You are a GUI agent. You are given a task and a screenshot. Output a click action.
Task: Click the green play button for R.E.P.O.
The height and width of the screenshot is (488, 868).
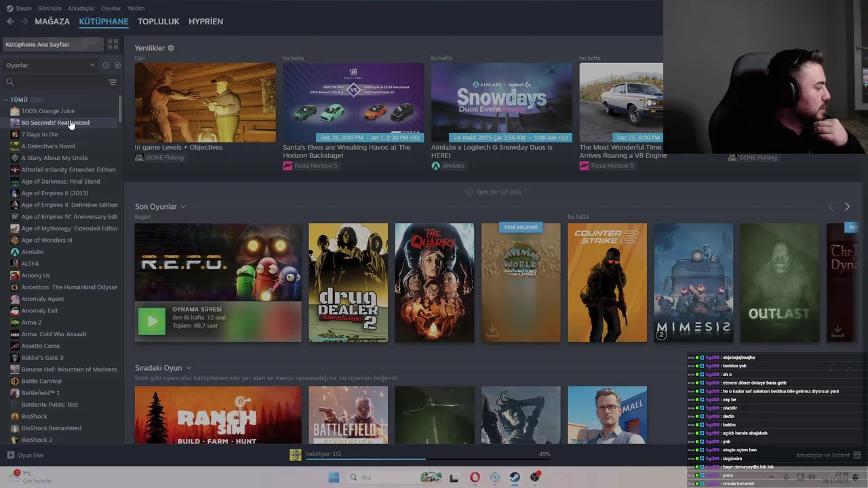(x=151, y=321)
